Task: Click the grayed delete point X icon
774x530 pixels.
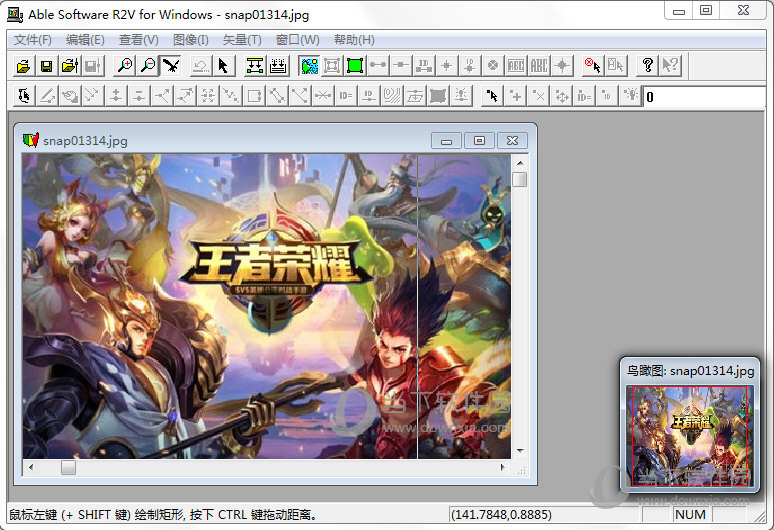Action: coord(539,96)
